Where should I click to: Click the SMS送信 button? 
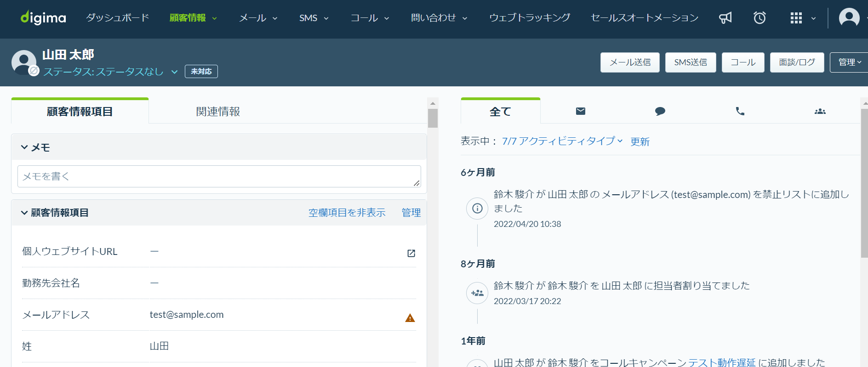691,62
